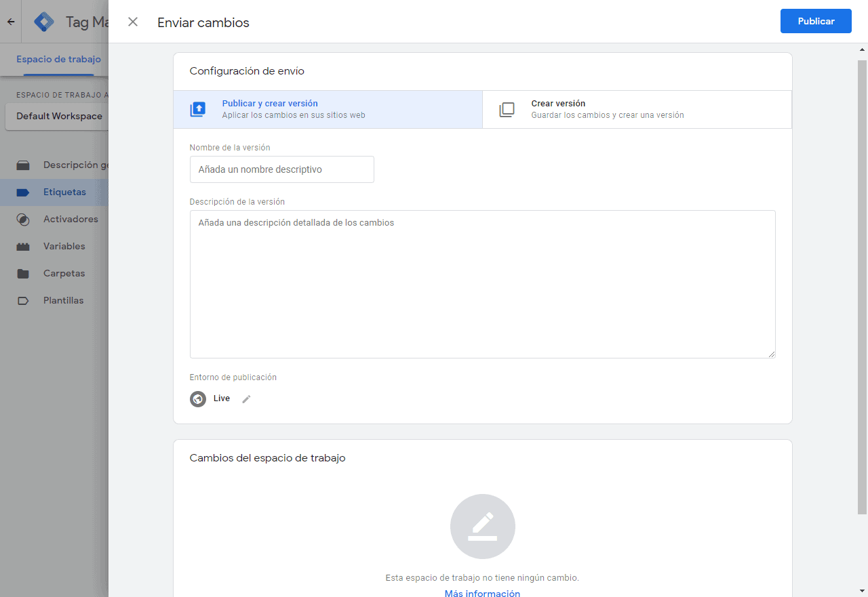Switch to the Espacio de trabajo tab
Screen dimensions: 868x597
pos(58,59)
